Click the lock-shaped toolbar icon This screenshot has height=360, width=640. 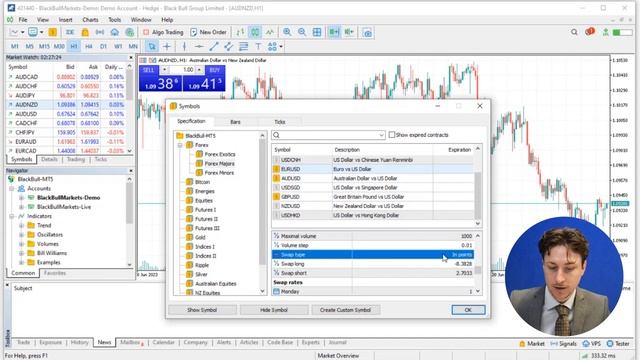point(85,32)
